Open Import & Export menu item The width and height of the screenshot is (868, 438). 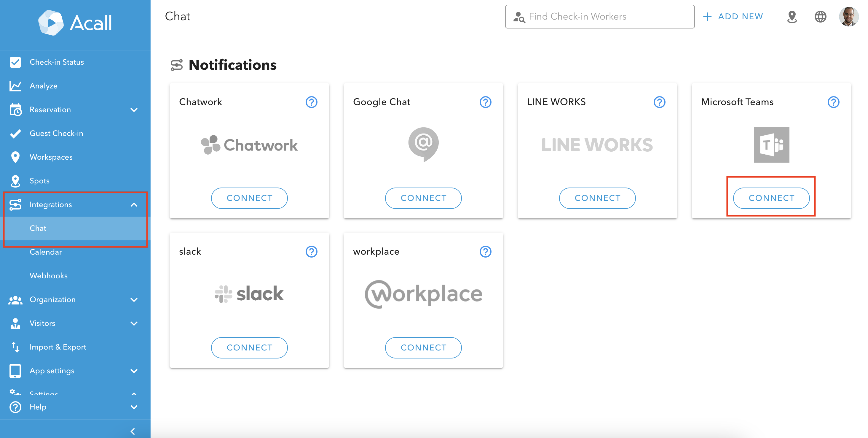(75, 347)
